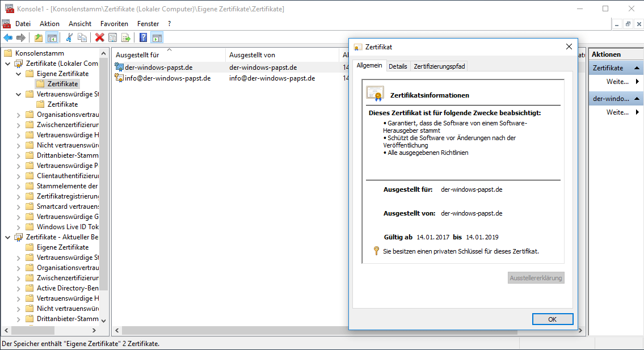Click the blue Back arrow in toolbar
The height and width of the screenshot is (350, 644).
(x=8, y=37)
